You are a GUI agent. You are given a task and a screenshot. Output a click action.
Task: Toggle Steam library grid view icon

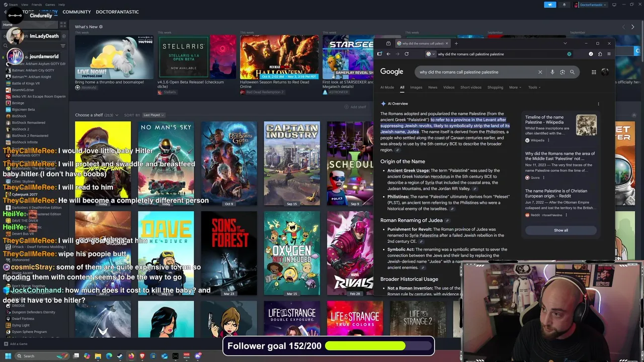coord(63,24)
